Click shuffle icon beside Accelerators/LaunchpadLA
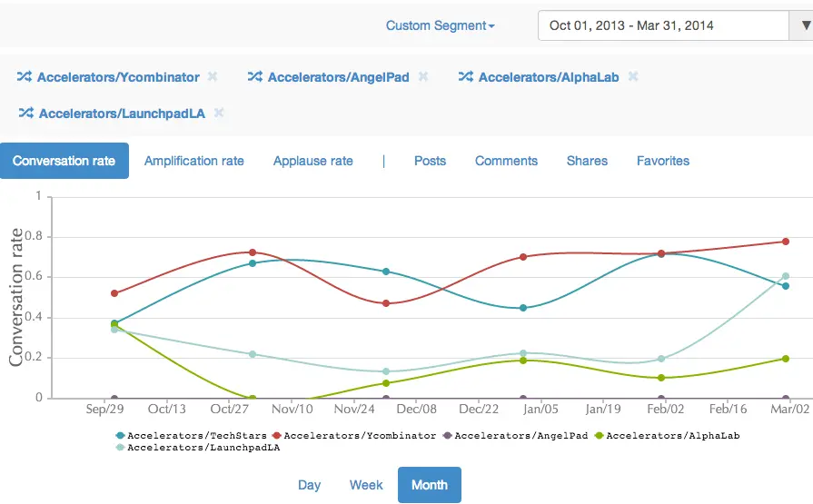This screenshot has height=504, width=813. coord(26,114)
